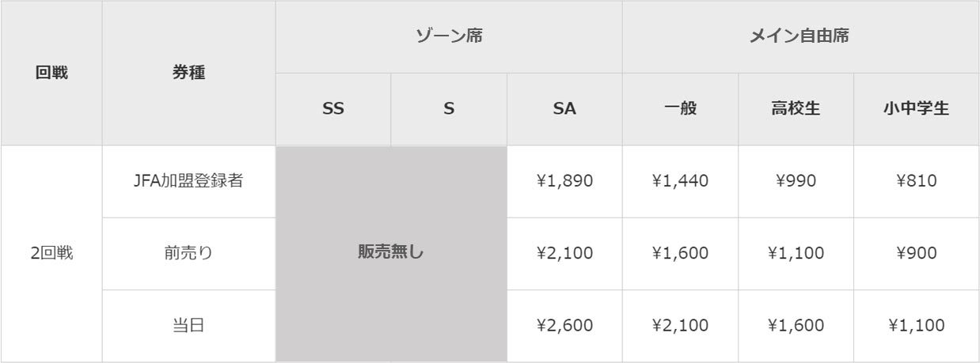Viewport: 980px width, 363px height.
Task: Click the ¥1,440 general price
Action: click(x=680, y=182)
